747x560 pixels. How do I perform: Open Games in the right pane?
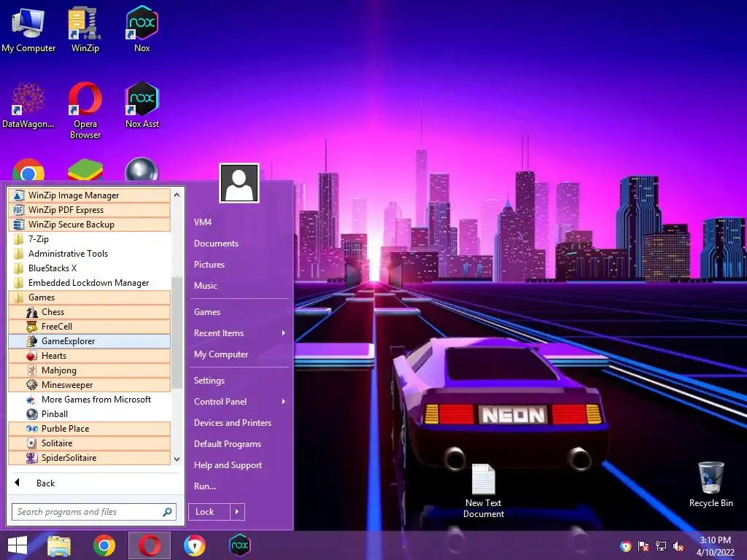[239, 312]
